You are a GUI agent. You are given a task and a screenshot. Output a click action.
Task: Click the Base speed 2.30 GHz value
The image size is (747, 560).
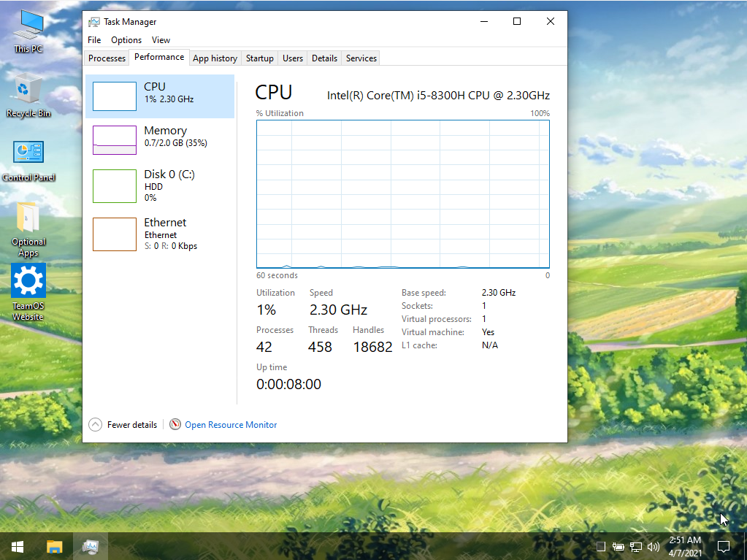[498, 292]
